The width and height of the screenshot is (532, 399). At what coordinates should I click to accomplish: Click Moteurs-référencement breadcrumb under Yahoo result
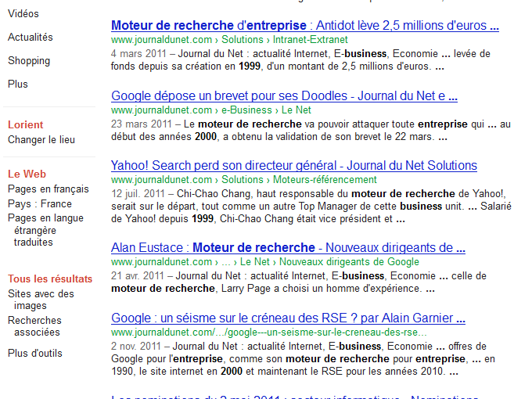pos(325,179)
